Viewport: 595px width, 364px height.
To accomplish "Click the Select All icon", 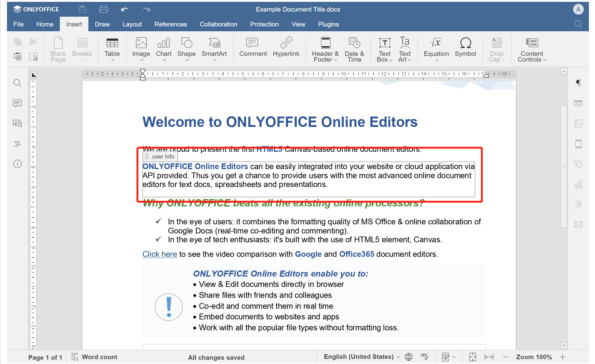I will (34, 56).
